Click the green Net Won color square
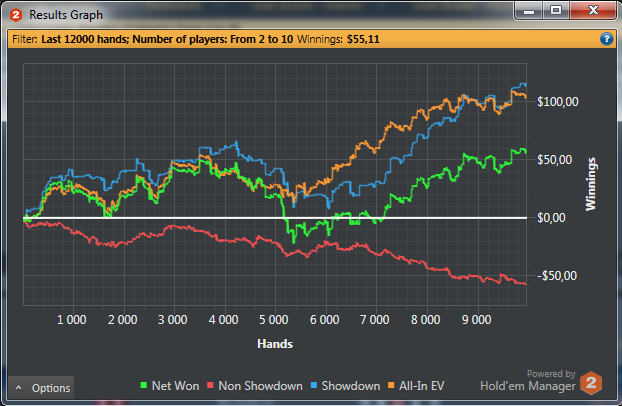This screenshot has height=406, width=622. pyautogui.click(x=144, y=385)
